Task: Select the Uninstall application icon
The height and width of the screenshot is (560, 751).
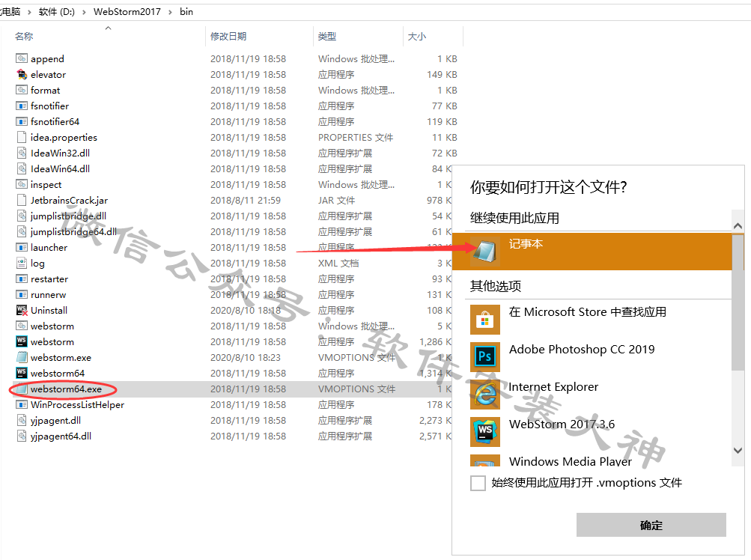Action: pos(22,311)
